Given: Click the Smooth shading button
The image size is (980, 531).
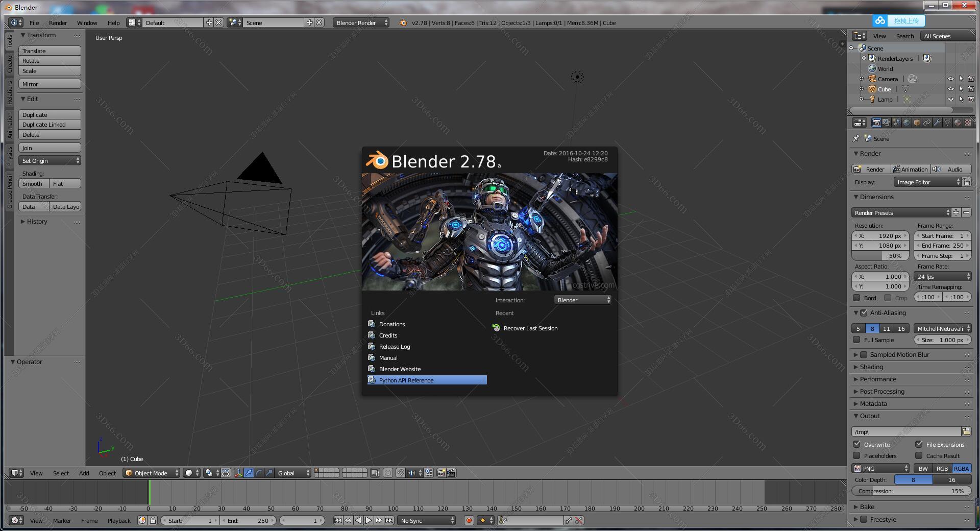Looking at the screenshot, I should pyautogui.click(x=34, y=184).
